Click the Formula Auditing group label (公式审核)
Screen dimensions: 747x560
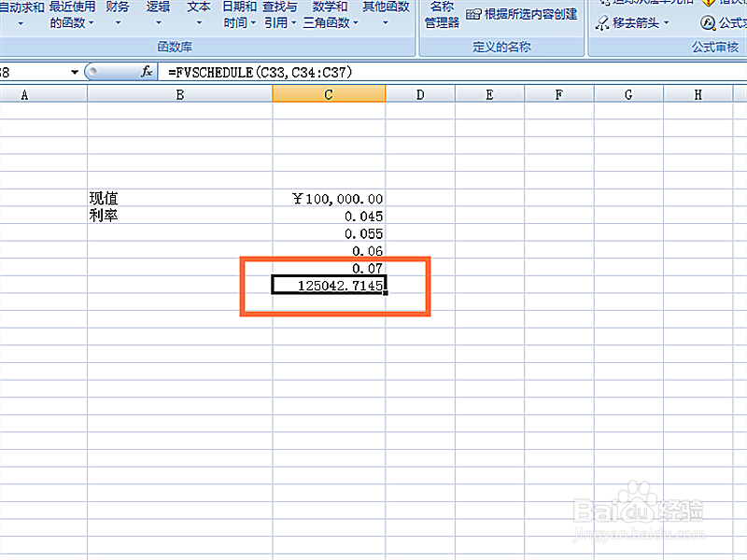pos(715,47)
